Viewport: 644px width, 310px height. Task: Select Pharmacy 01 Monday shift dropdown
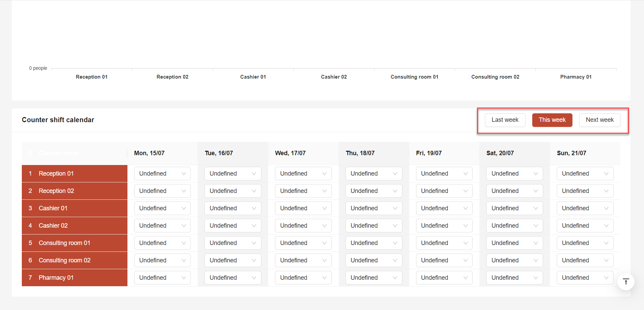click(x=162, y=278)
